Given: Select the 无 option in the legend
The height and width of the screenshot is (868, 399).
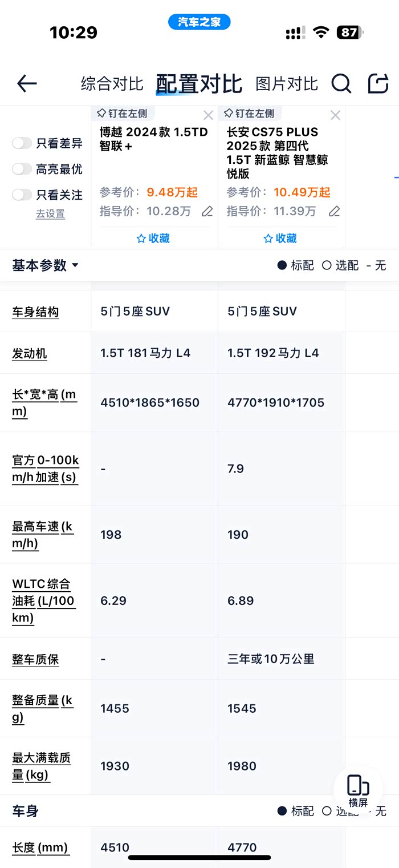Looking at the screenshot, I should click(381, 265).
